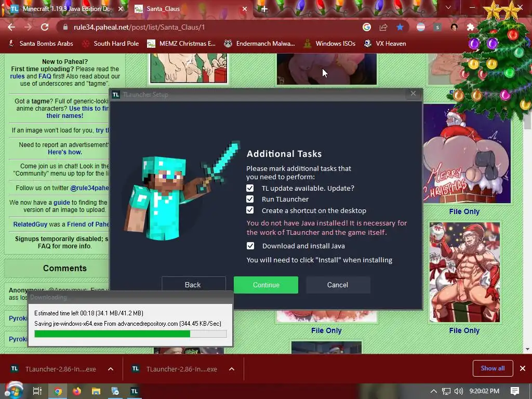
Task: Click the blue bookmark star
Action: click(400, 27)
